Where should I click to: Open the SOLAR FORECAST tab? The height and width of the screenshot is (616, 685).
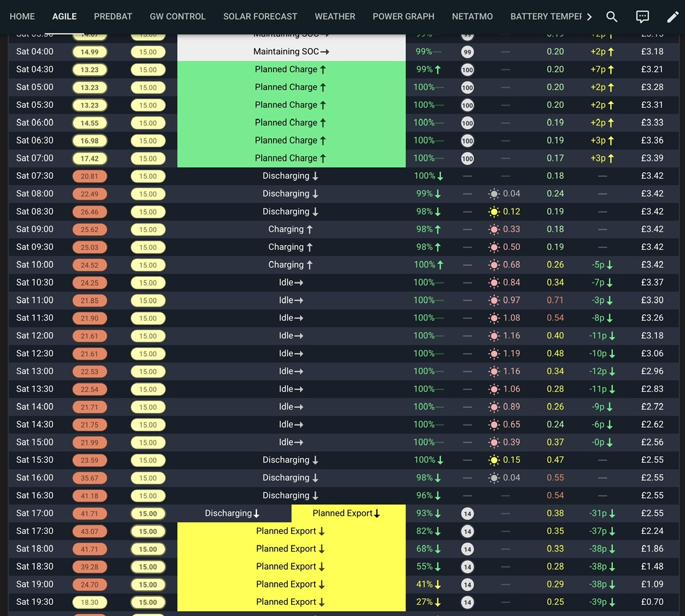click(260, 17)
